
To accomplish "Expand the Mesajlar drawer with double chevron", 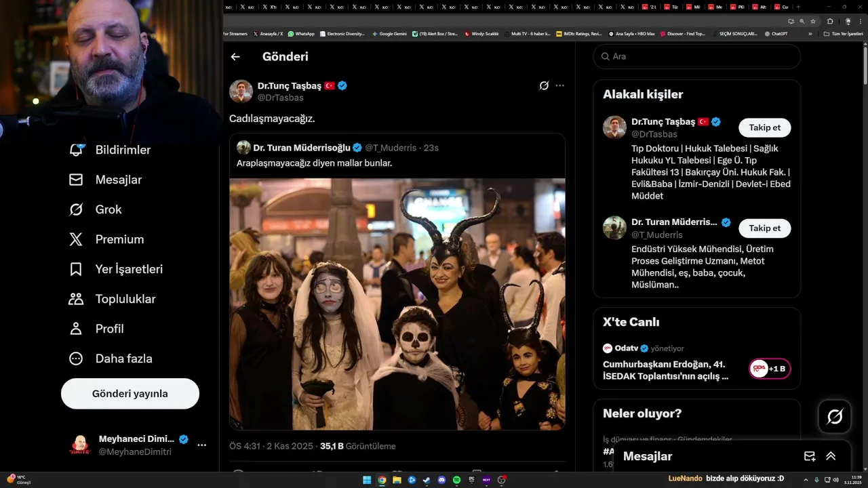I will pos(831,456).
